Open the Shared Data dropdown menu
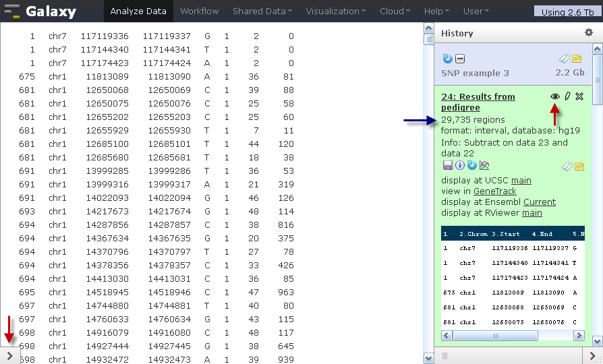Screen dimensions: 603x364 (262, 11)
